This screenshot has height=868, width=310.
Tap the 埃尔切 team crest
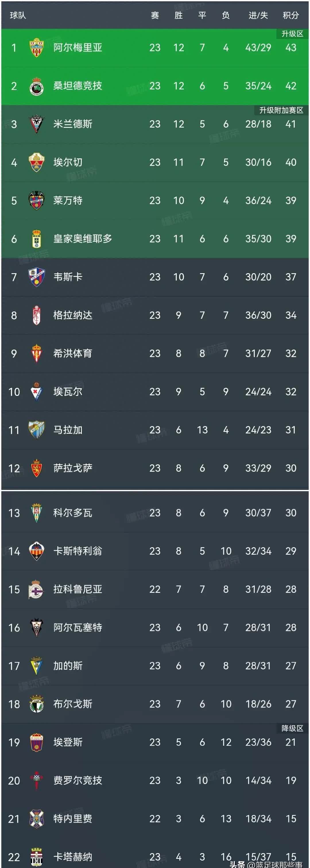click(36, 163)
